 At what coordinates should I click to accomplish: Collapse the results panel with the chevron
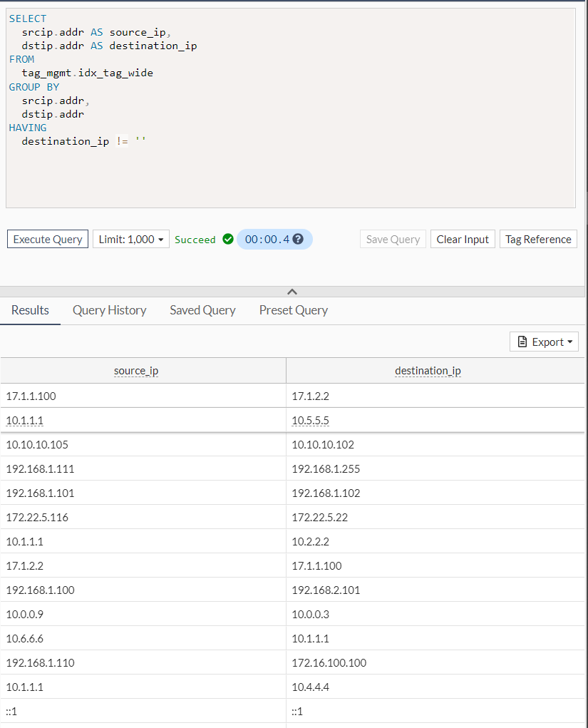pos(292,292)
